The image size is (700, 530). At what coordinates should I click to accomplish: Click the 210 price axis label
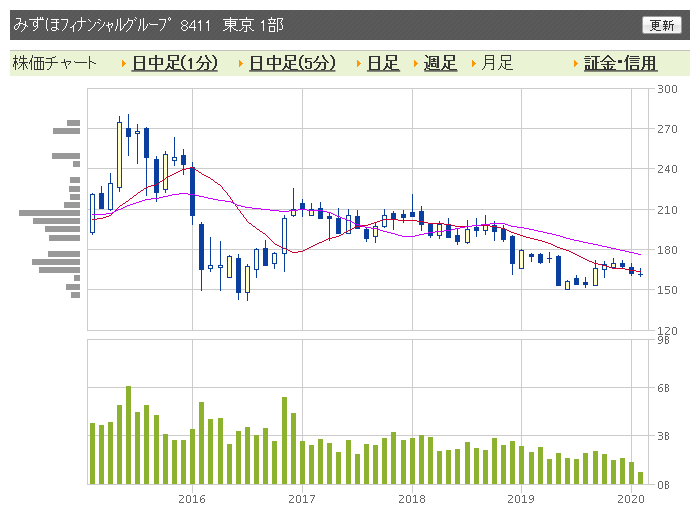pos(667,210)
